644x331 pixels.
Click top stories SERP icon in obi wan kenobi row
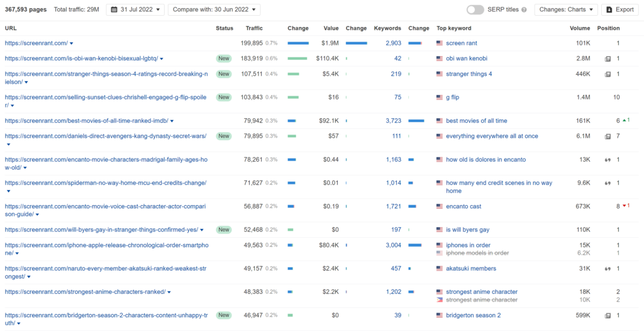(x=608, y=59)
